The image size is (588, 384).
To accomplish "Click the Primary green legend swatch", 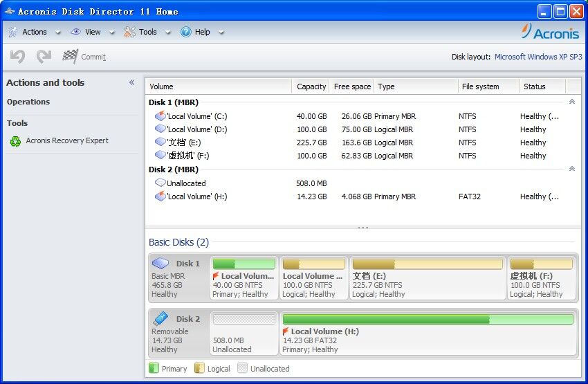I will (x=154, y=368).
